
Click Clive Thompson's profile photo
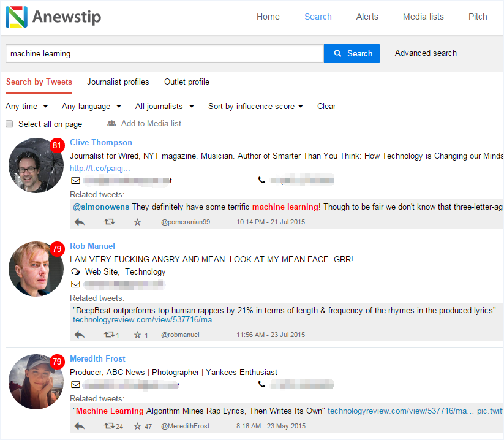coord(36,165)
